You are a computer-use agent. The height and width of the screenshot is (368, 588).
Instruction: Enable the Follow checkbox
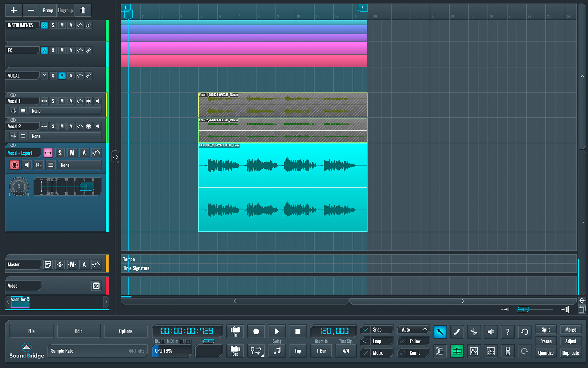(402, 341)
